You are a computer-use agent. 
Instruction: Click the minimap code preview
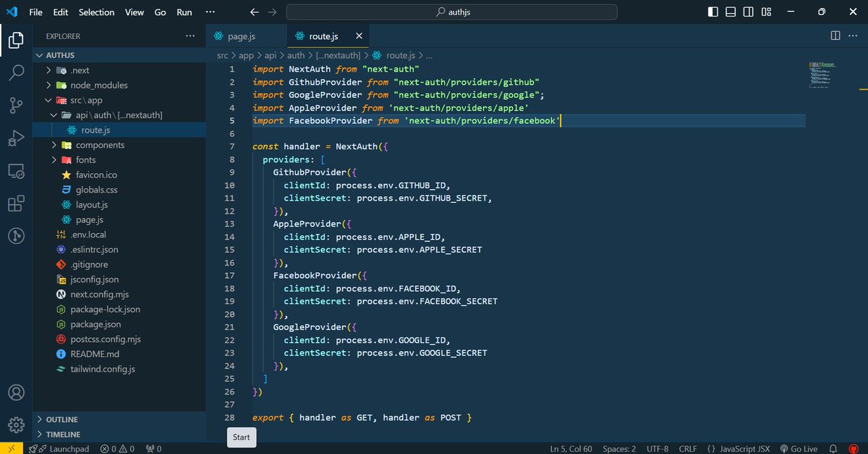[822, 75]
